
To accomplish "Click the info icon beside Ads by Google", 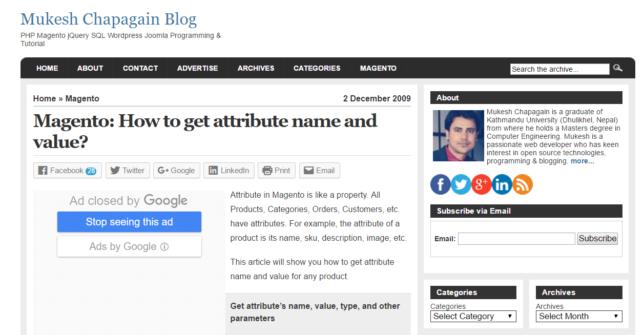I will pos(164,247).
